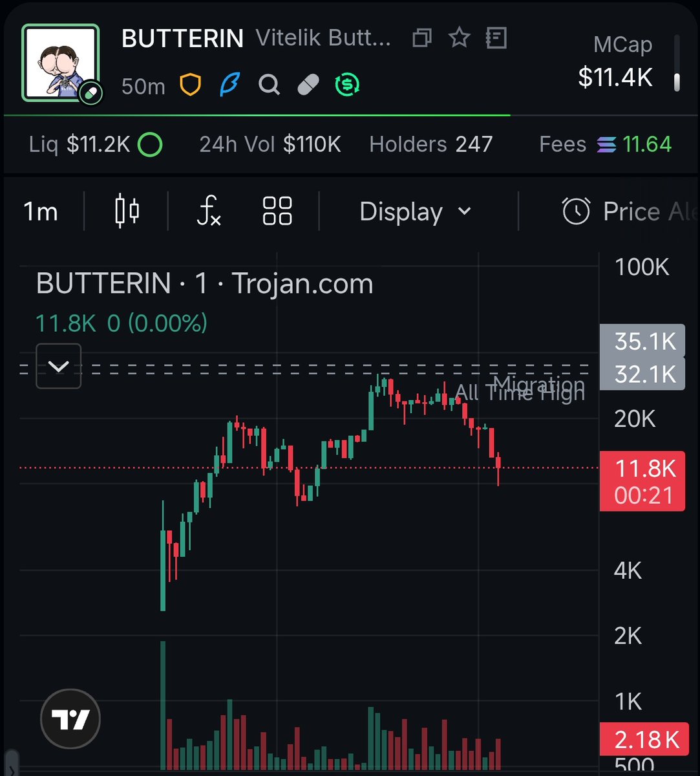Click the Liq $11.2K stat
The width and height of the screenshot is (700, 776).
[x=80, y=144]
